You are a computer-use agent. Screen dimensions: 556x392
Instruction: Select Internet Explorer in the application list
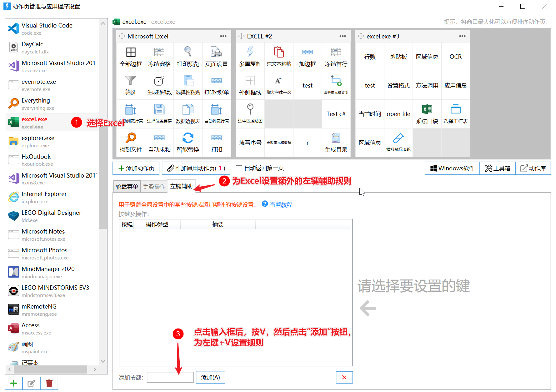(x=53, y=197)
